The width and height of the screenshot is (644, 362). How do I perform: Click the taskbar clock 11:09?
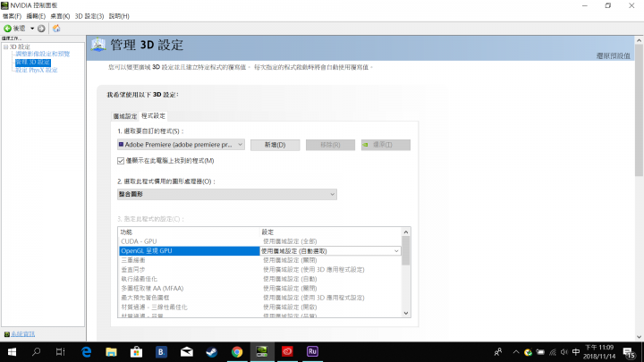[599, 352]
